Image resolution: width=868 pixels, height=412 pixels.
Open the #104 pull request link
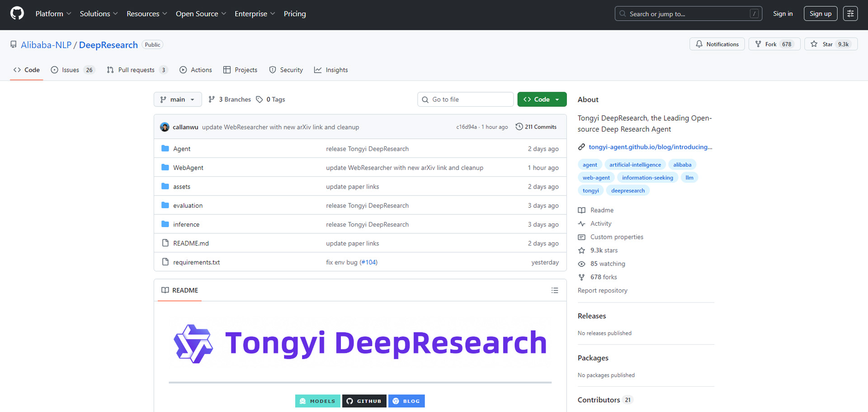[369, 262]
